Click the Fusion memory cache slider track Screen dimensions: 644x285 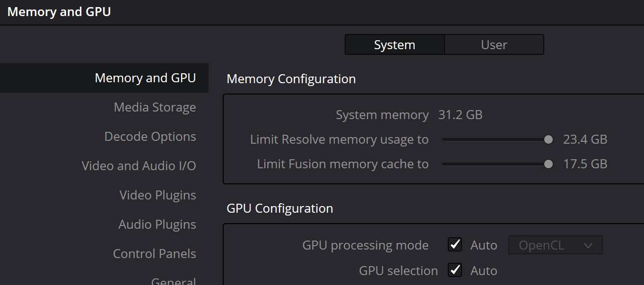click(492, 164)
